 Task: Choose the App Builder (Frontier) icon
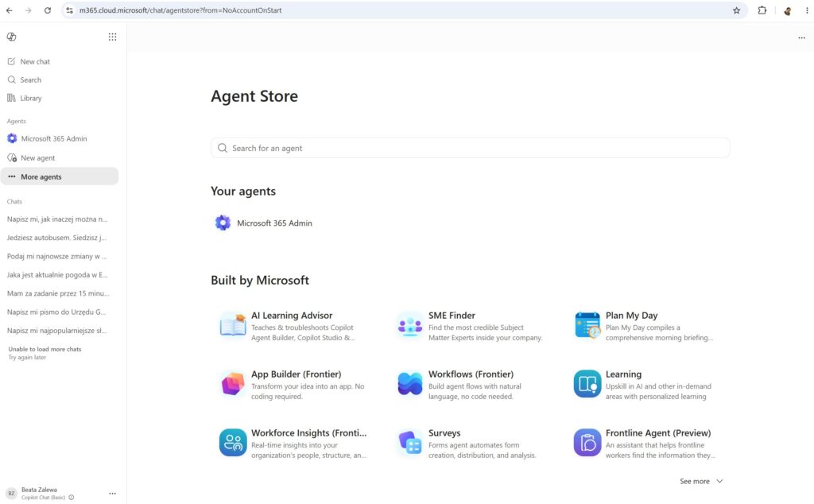click(233, 384)
